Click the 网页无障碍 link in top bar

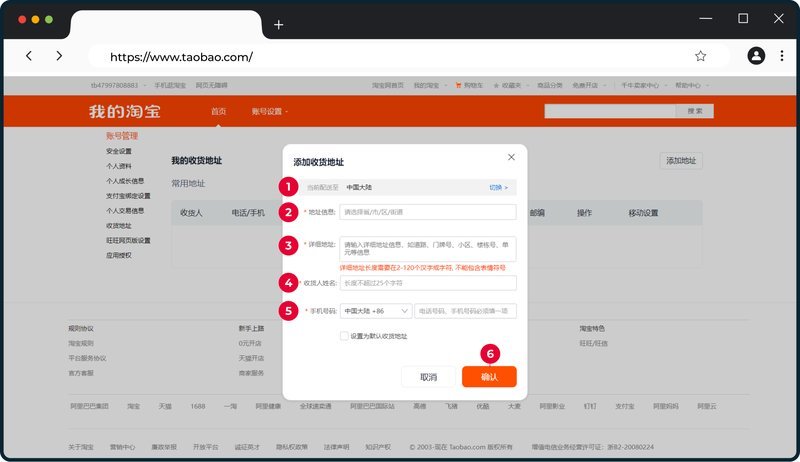pos(212,85)
